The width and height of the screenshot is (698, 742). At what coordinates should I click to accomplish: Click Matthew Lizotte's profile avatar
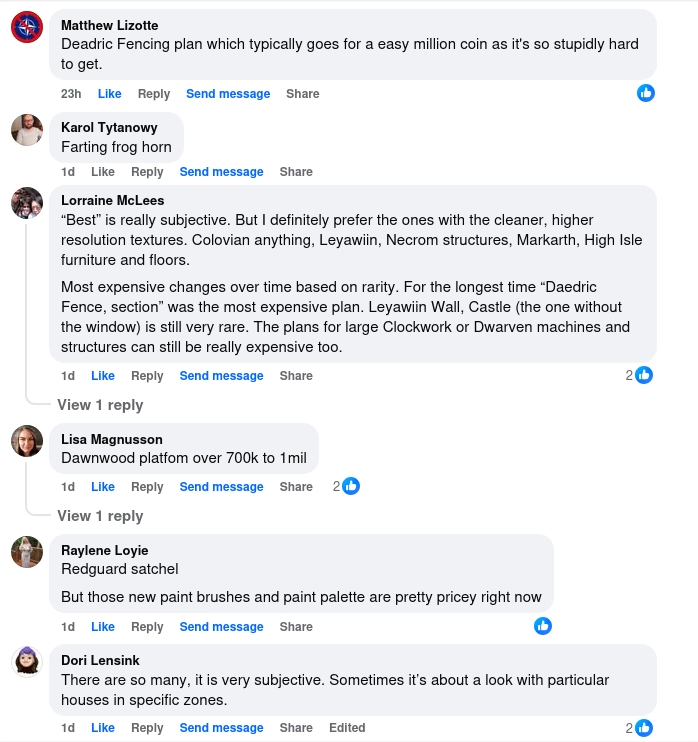[26, 27]
